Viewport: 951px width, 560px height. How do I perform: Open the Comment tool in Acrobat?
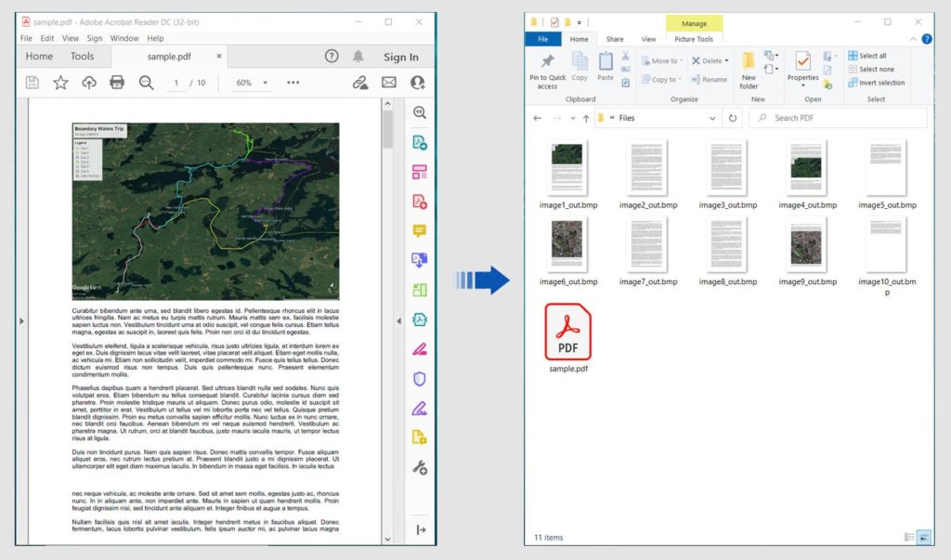tap(420, 229)
